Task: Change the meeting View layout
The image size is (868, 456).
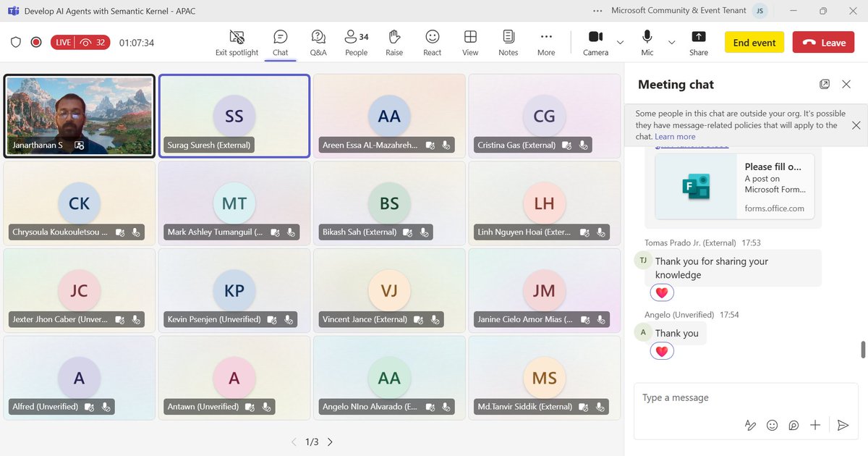Action: 470,43
